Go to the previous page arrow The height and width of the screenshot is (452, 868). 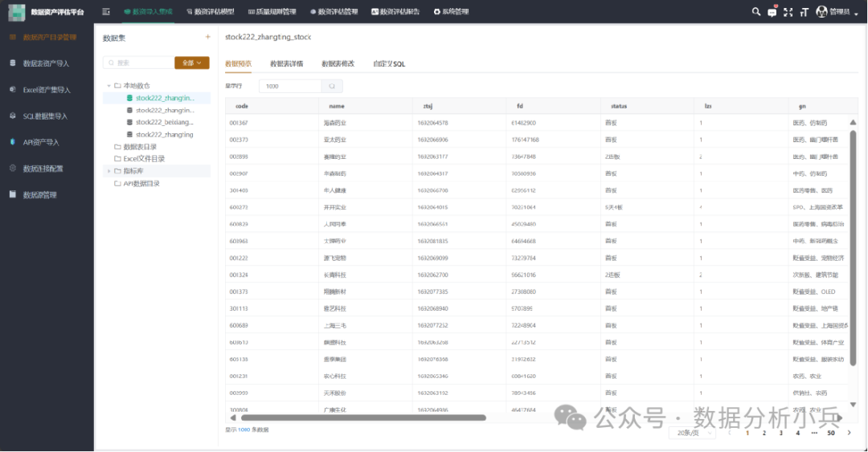click(x=730, y=433)
